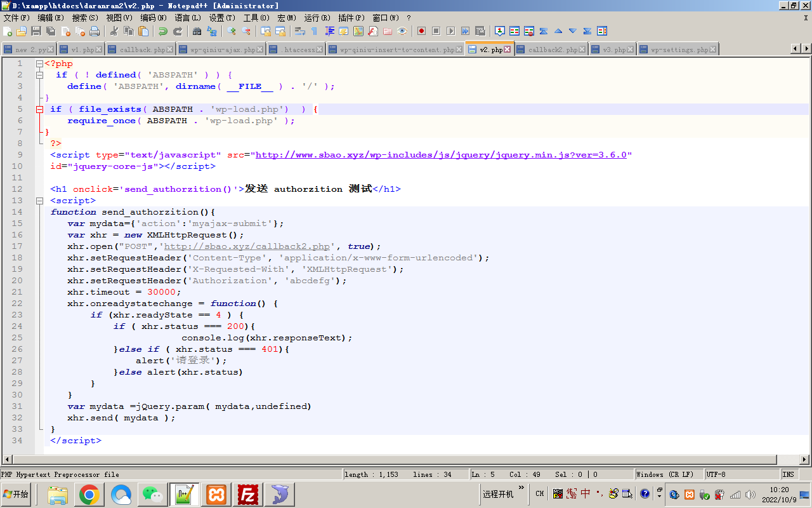Start macro recording with red record icon
812x508 pixels.
[x=421, y=31]
